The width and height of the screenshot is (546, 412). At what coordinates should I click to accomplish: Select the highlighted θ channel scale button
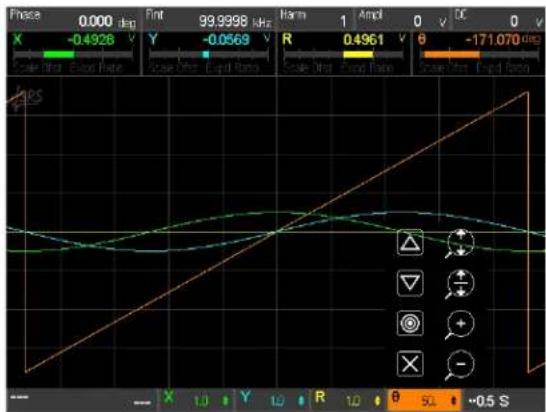pos(424,400)
